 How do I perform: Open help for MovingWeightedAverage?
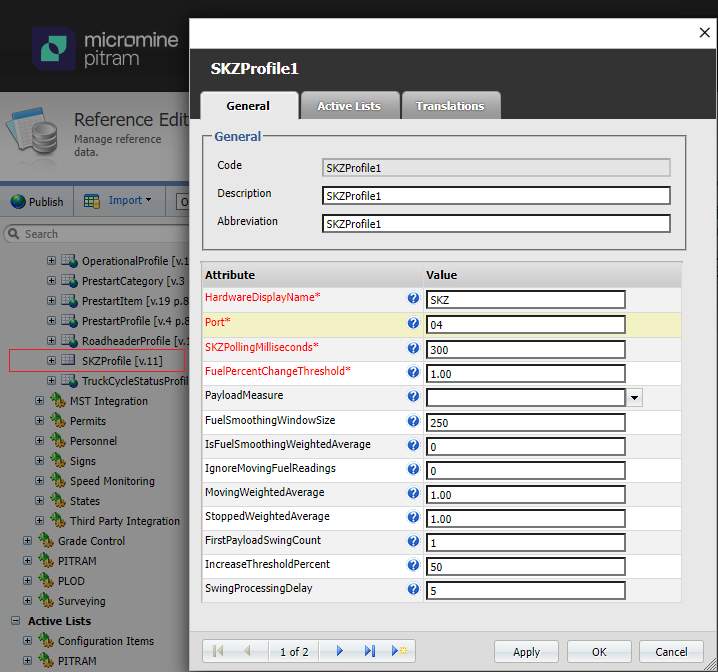(x=413, y=493)
